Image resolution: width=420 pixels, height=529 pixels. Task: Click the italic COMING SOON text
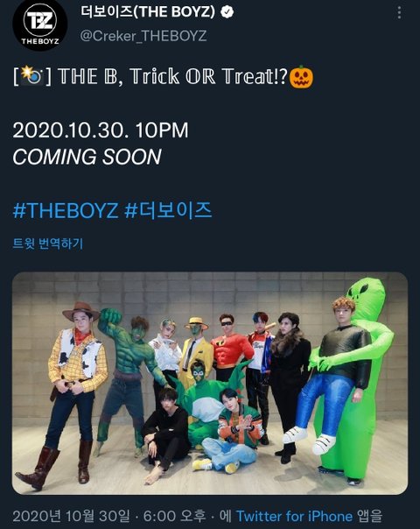click(87, 157)
